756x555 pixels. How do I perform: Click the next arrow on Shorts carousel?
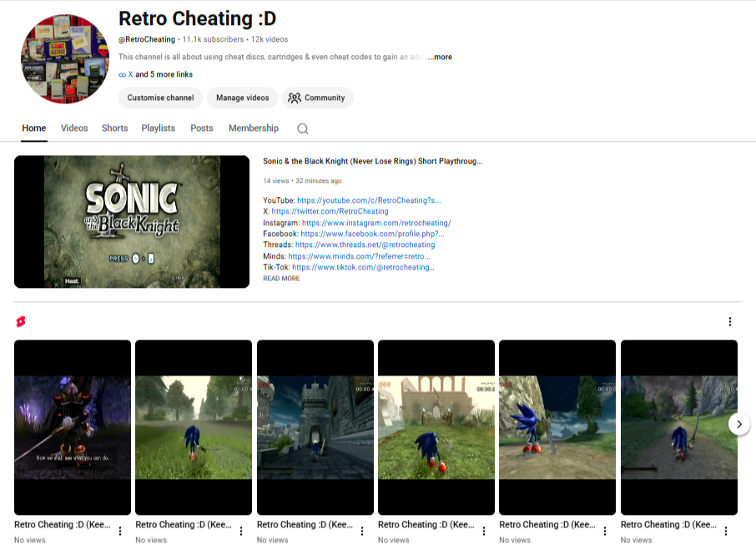738,424
